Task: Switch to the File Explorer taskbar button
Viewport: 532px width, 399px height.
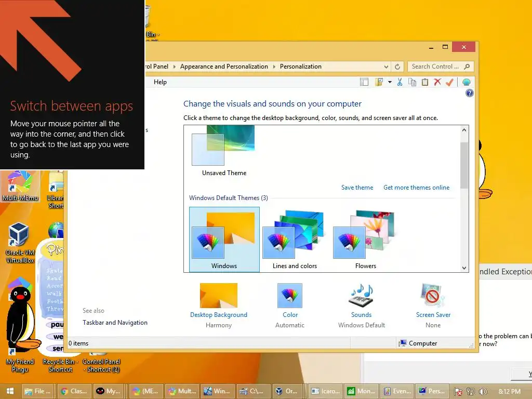Action: pyautogui.click(x=37, y=391)
